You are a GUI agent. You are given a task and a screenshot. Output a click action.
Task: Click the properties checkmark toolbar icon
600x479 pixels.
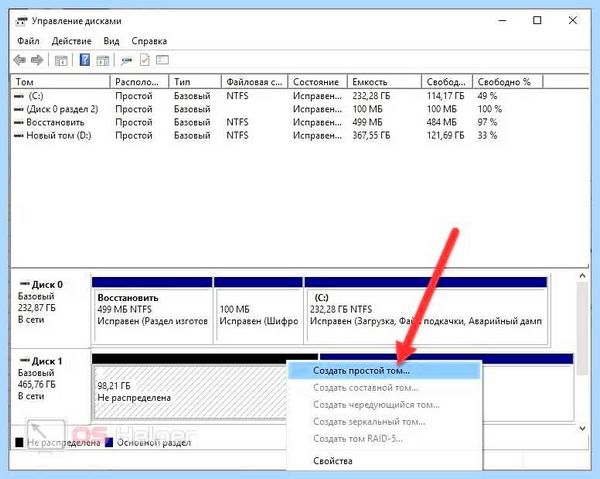[144, 60]
